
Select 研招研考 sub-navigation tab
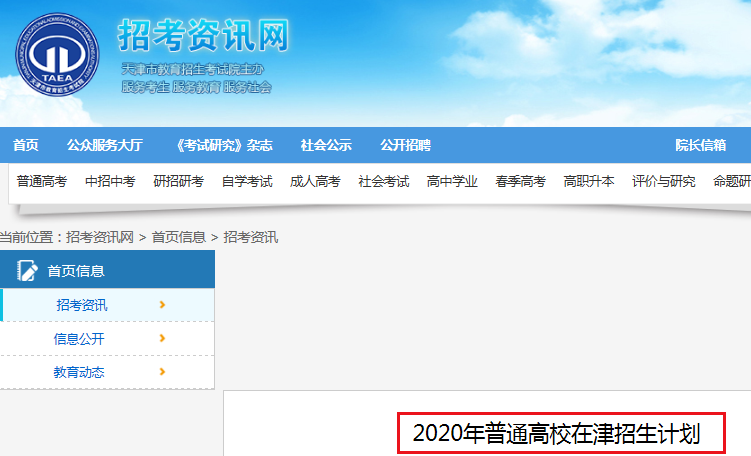pyautogui.click(x=179, y=182)
